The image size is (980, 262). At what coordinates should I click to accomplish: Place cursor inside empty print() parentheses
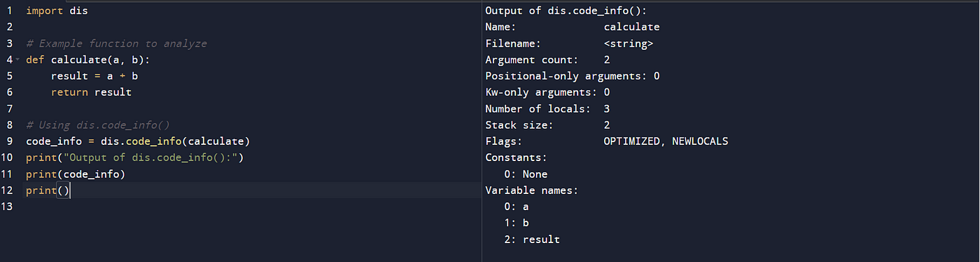pos(64,191)
